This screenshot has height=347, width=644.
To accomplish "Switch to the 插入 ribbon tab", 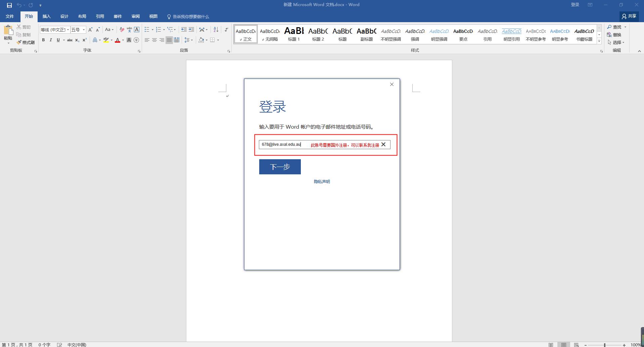I will 46,16.
